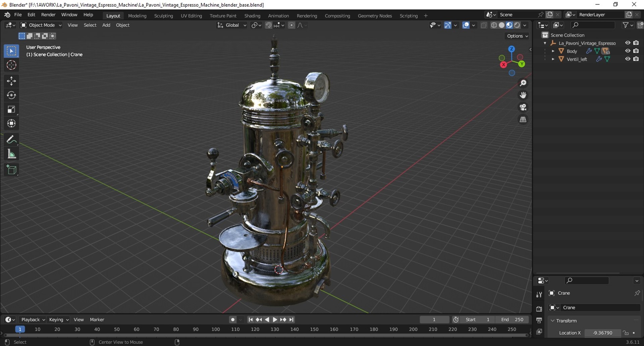
Task: Open the viewport Add menu
Action: (106, 25)
